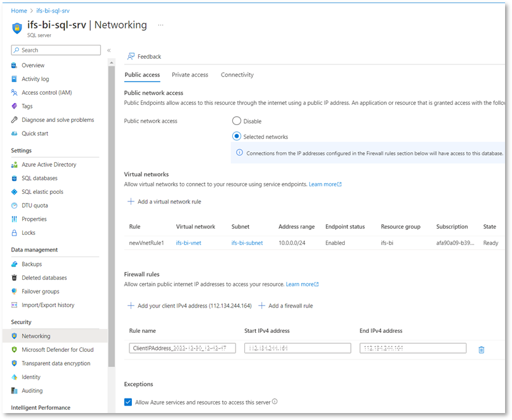512x420 pixels.
Task: Go to Home in the breadcrumb
Action: (x=19, y=11)
